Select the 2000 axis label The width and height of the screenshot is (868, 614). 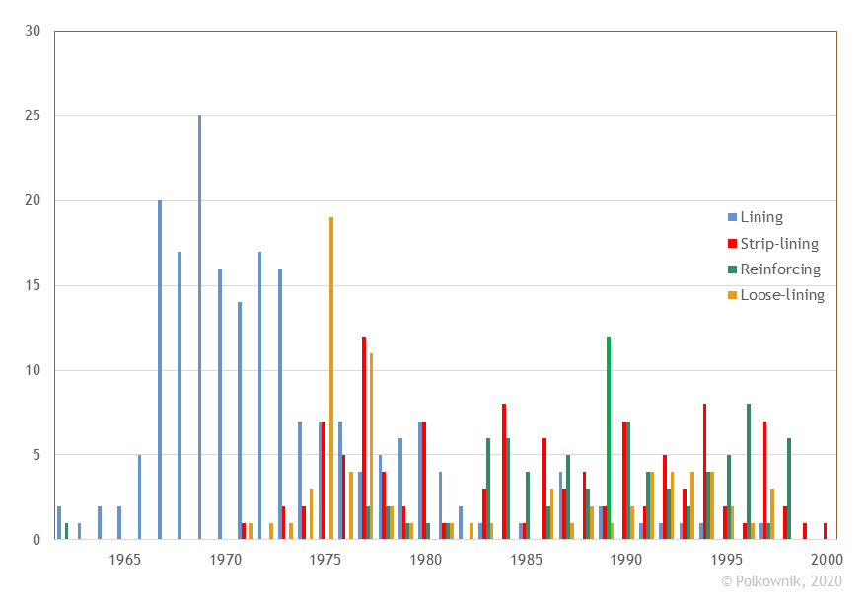[827, 559]
